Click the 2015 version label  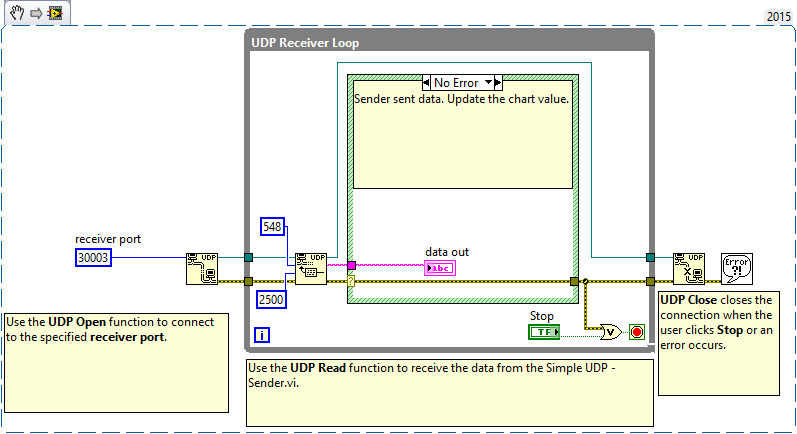point(779,17)
